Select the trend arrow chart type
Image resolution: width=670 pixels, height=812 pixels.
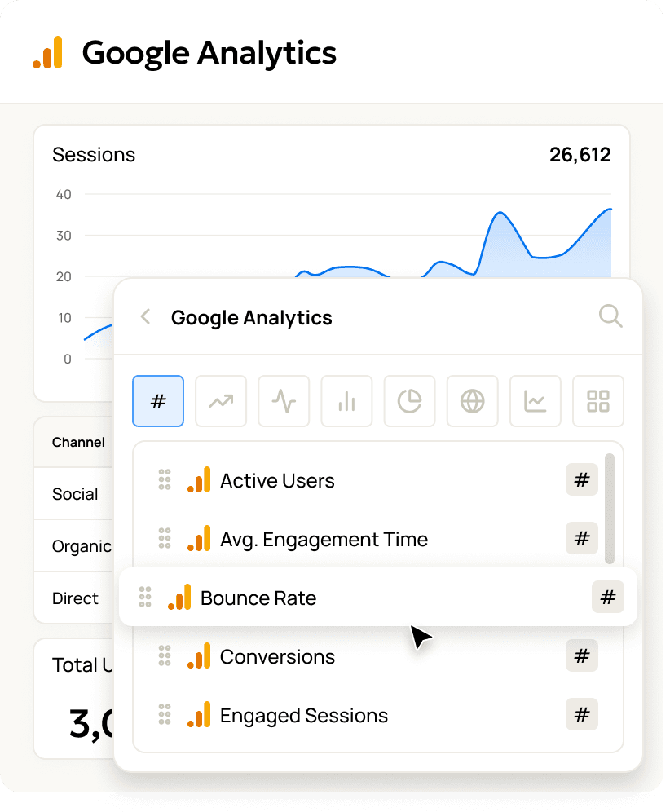point(221,401)
